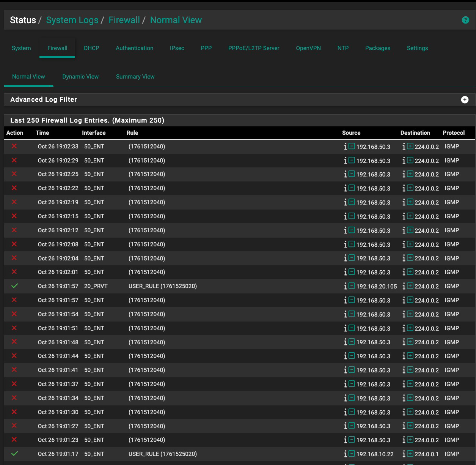Click the minus icon beside source 192.168.20.105
Screen dimensions: 476x465
[x=352, y=286]
